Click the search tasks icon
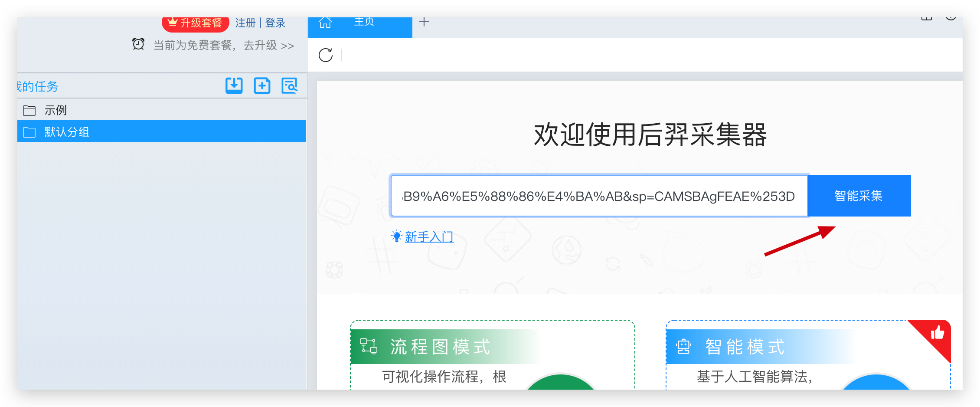The height and width of the screenshot is (407, 980). [x=290, y=85]
